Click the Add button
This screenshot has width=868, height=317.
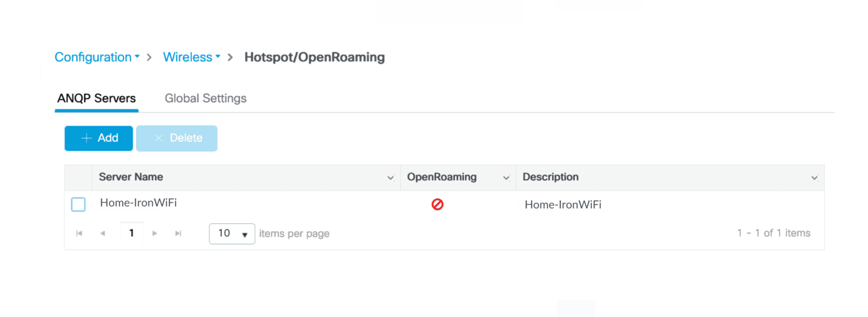99,138
